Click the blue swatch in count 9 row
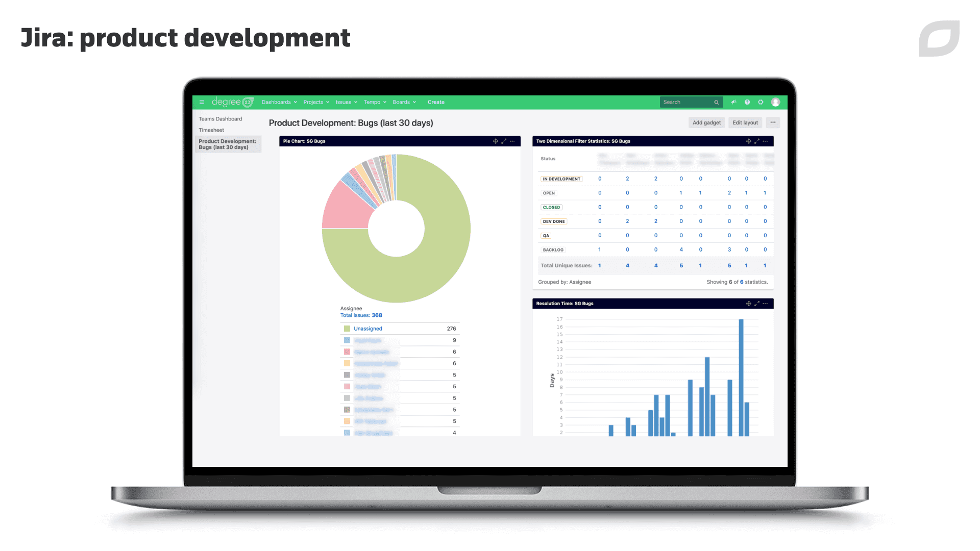 pos(347,340)
